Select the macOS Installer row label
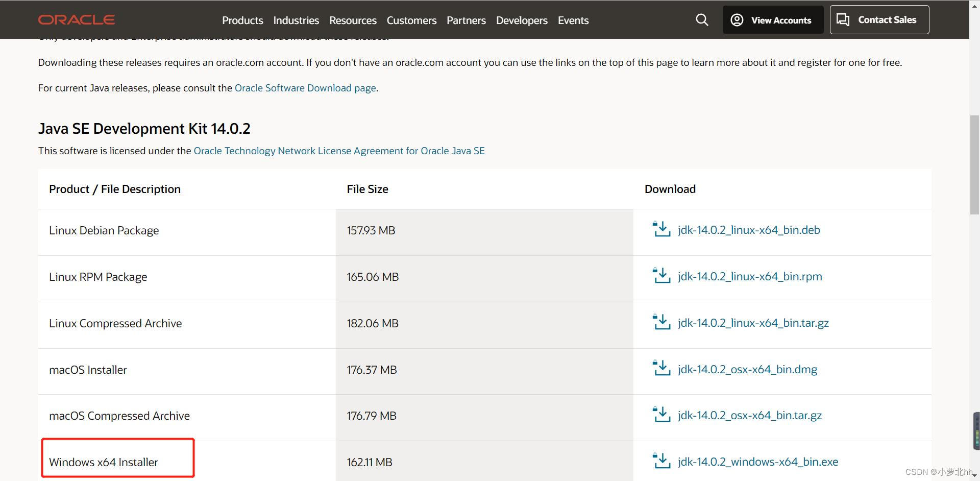The width and height of the screenshot is (980, 481). coord(88,370)
